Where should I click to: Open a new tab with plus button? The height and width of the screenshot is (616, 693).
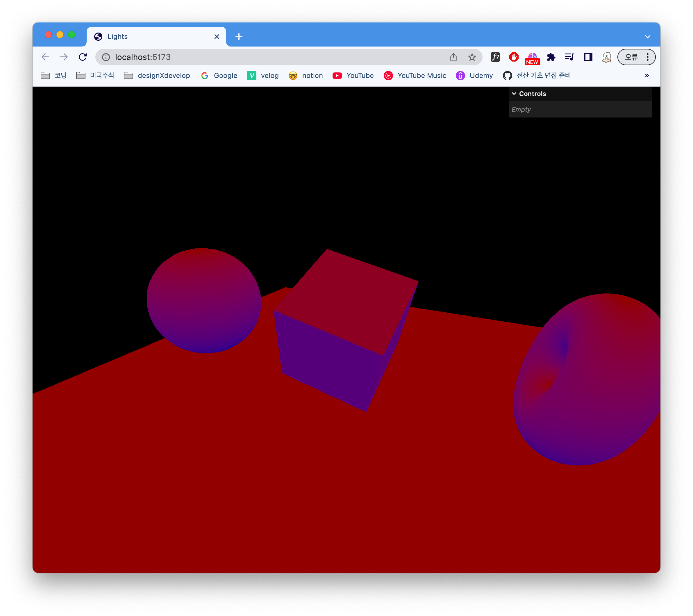[239, 37]
